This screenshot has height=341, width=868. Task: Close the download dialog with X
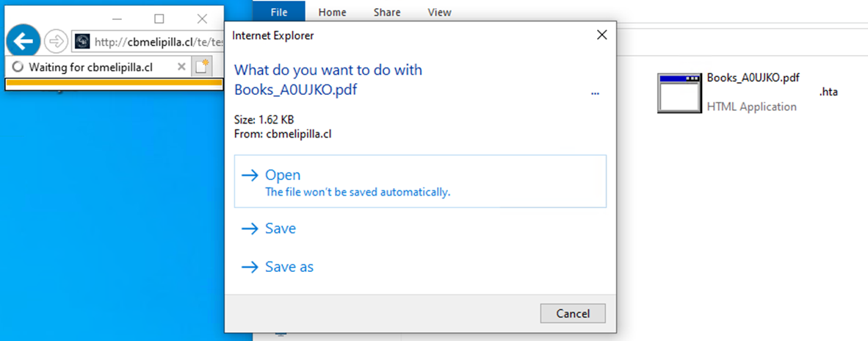(x=601, y=35)
